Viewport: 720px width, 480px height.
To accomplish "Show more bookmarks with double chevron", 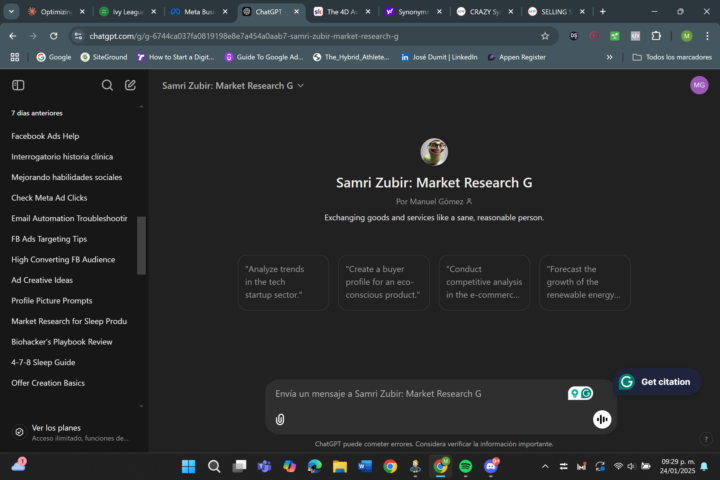I will tap(609, 57).
